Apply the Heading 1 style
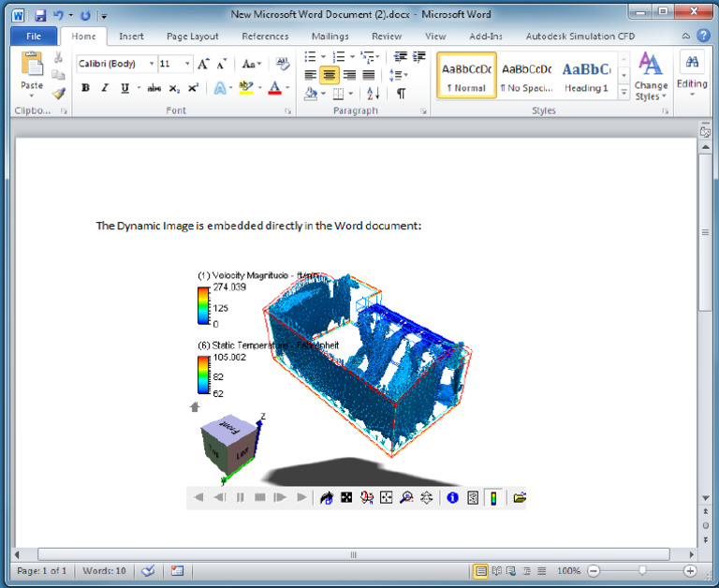The height and width of the screenshot is (588, 719). [x=586, y=76]
